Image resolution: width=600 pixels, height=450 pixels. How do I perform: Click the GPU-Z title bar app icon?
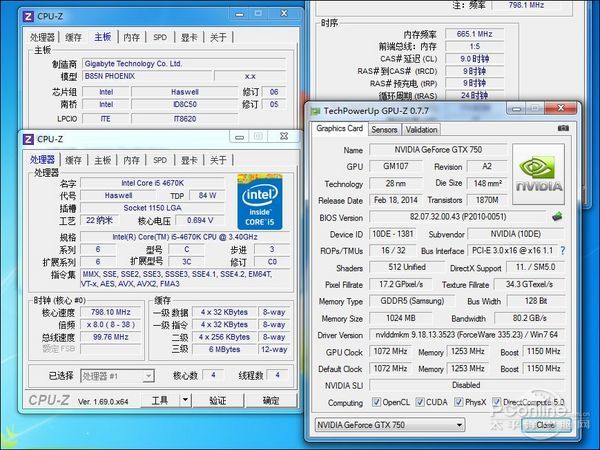coord(313,111)
